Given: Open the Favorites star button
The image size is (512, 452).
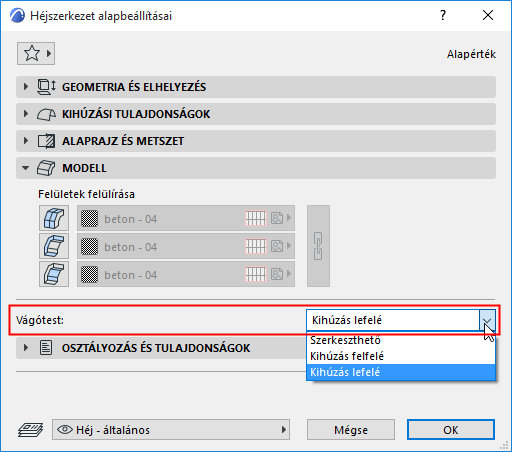Looking at the screenshot, I should 36,53.
